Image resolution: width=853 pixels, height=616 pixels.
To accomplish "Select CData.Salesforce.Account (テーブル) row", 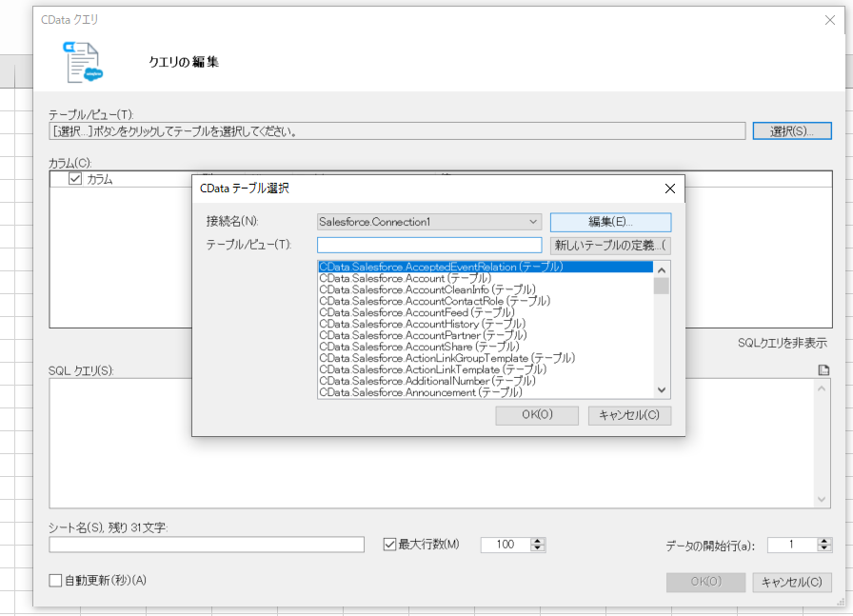I will 486,278.
